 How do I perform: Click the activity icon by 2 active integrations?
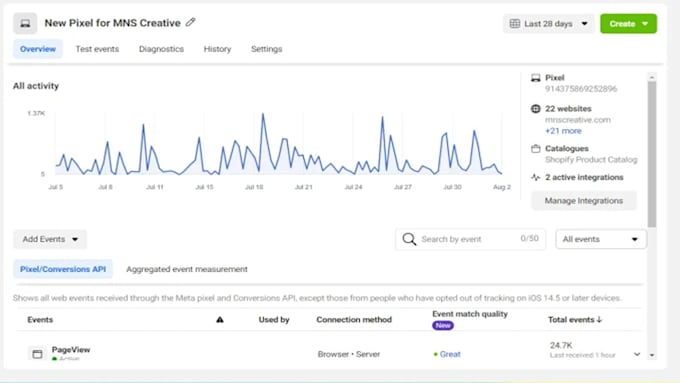[536, 177]
